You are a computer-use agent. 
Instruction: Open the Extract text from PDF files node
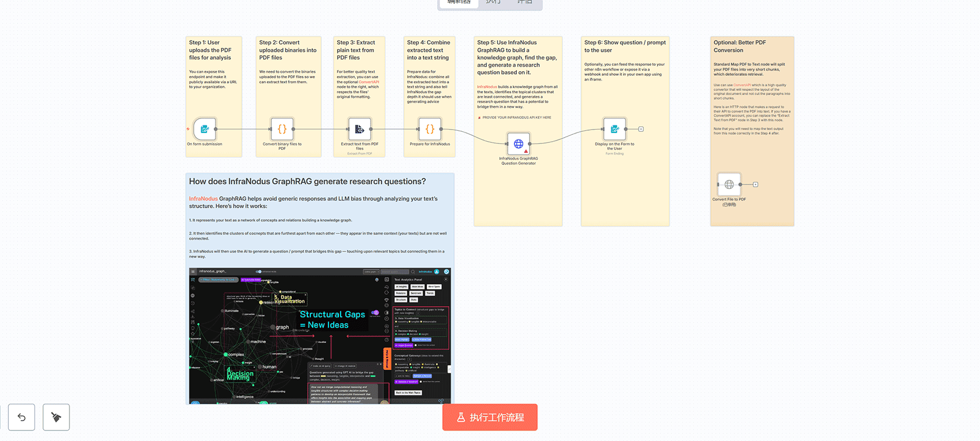click(359, 129)
